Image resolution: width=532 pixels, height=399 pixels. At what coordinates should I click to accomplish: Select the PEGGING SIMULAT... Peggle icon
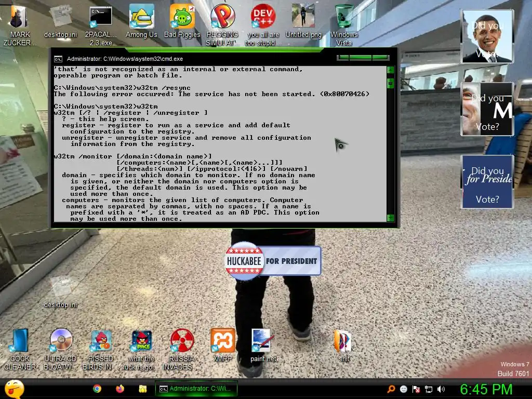(222, 25)
